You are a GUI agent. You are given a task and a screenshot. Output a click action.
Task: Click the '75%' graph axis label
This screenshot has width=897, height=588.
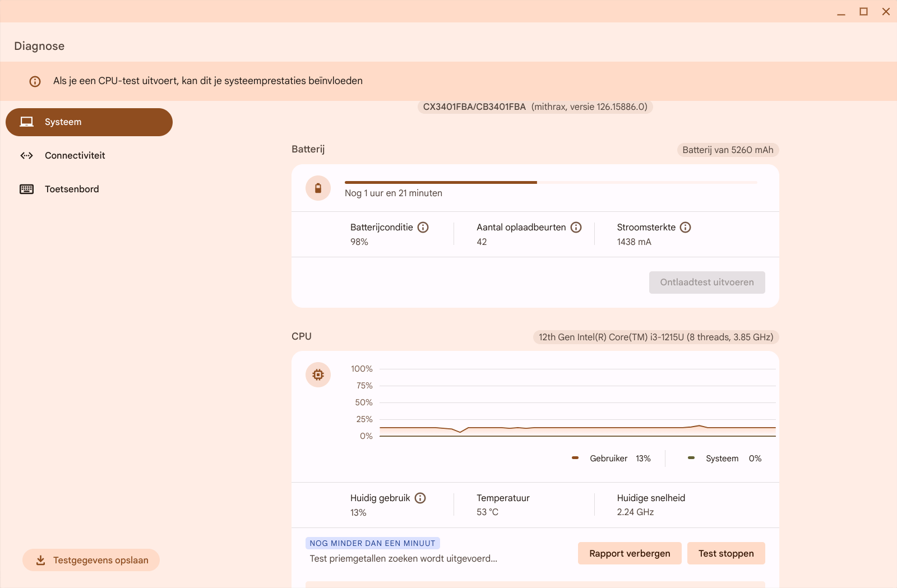[x=364, y=386]
